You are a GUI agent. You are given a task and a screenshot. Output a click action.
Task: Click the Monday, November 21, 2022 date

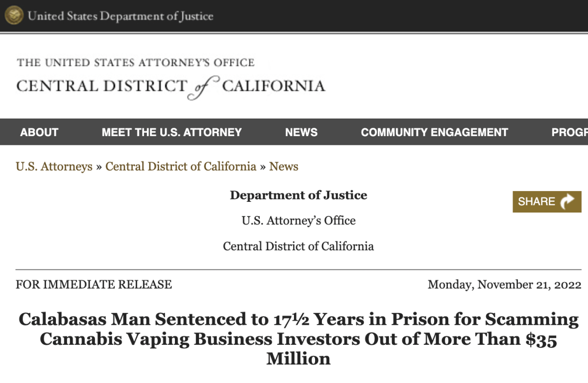click(504, 285)
